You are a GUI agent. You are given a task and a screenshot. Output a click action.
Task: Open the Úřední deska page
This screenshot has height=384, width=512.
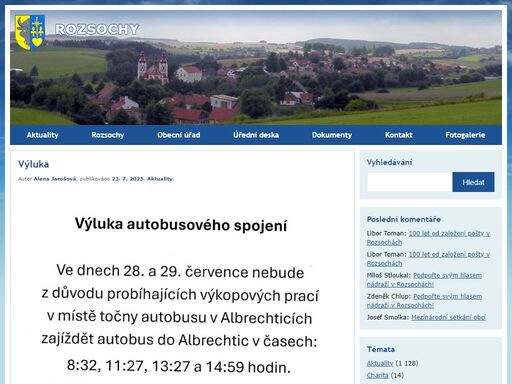(256, 135)
